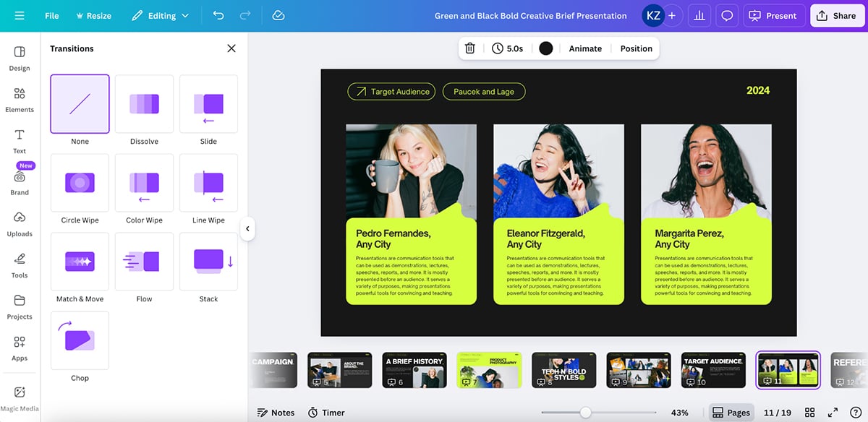The height and width of the screenshot is (422, 868).
Task: Open comments with the speech bubble icon
Action: 726,15
